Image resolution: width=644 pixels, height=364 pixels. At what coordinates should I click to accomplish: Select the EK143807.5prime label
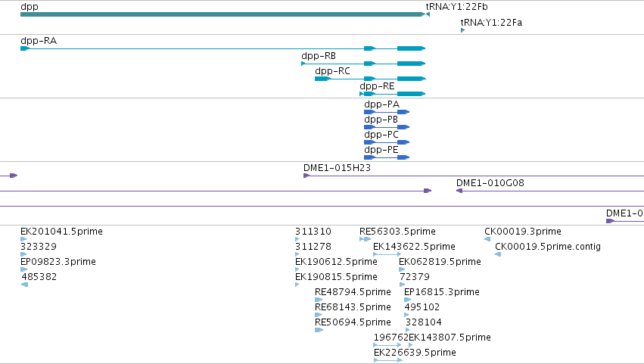450,338
